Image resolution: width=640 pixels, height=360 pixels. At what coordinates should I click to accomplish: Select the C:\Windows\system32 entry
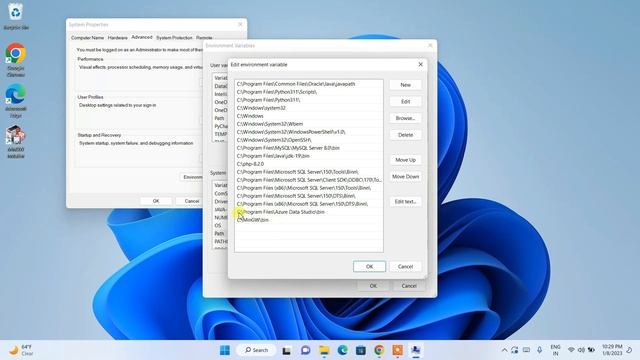(x=309, y=108)
